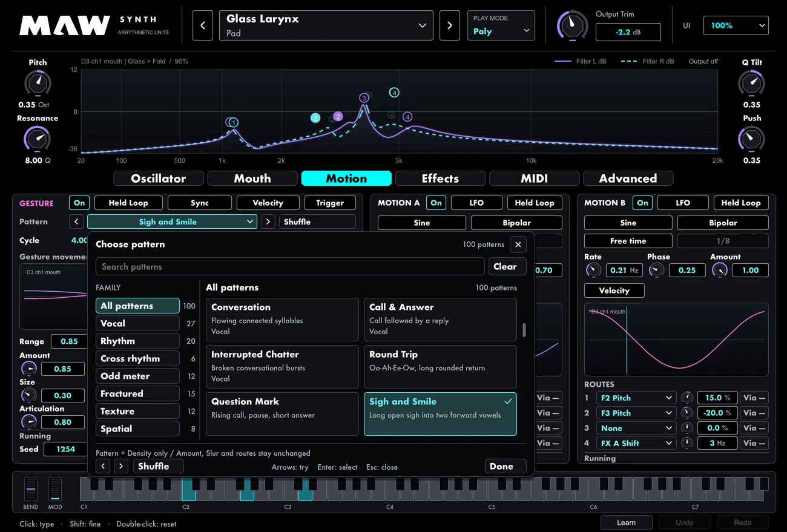This screenshot has width=787, height=532.
Task: Open route 1 F2 Pitch dropdown
Action: pos(636,398)
